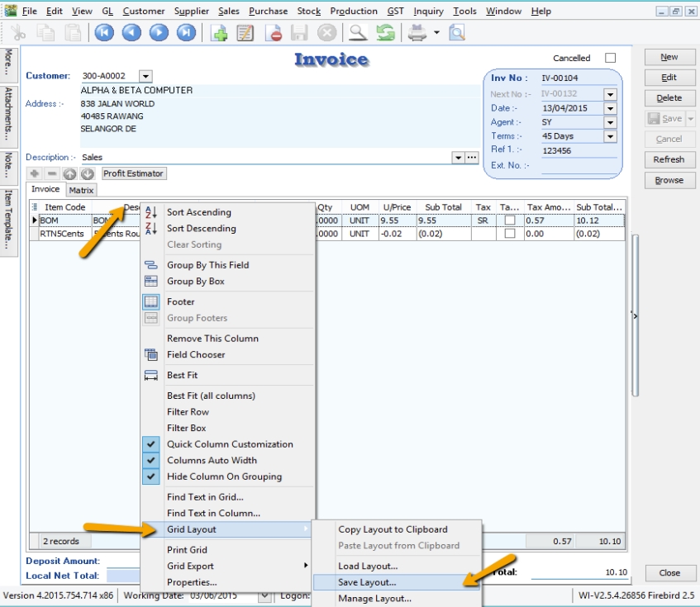Open print preview icon in toolbar
Screen dimensions: 700x607
pos(456,33)
